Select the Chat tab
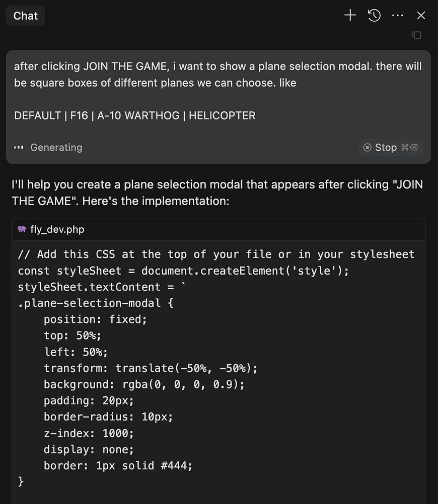Screen dimensions: 438x504 tap(25, 16)
